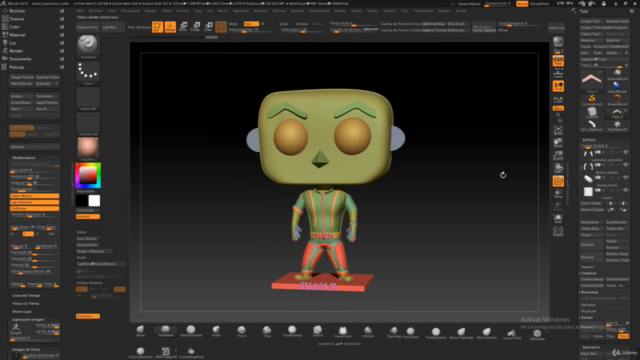Click the PolyMesh3D star tool icon

point(617,125)
